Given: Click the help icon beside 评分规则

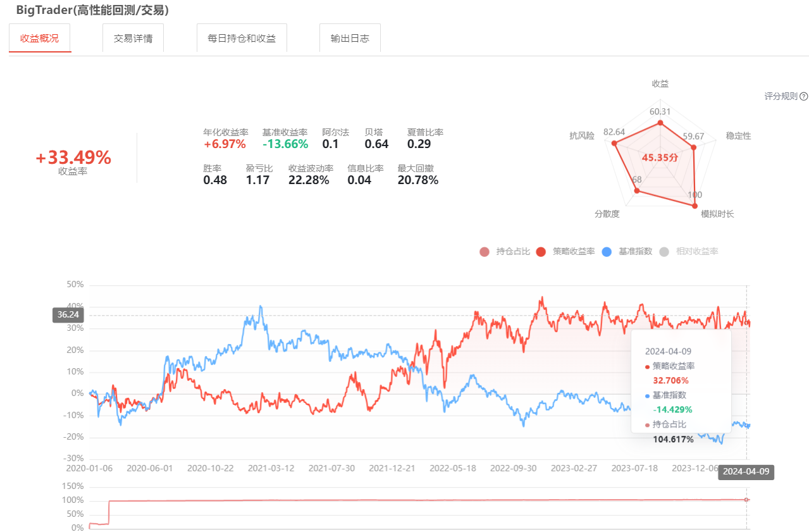Looking at the screenshot, I should 804,97.
